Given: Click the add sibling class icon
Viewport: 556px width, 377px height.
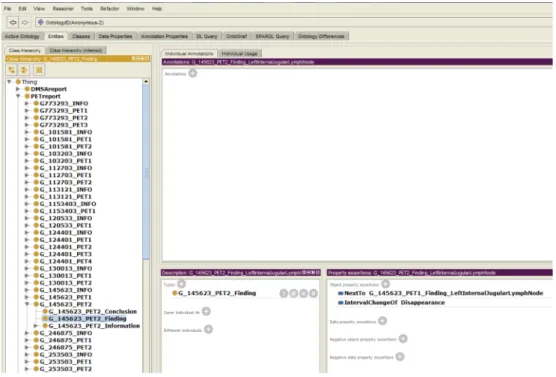Looking at the screenshot, I should click(x=24, y=70).
